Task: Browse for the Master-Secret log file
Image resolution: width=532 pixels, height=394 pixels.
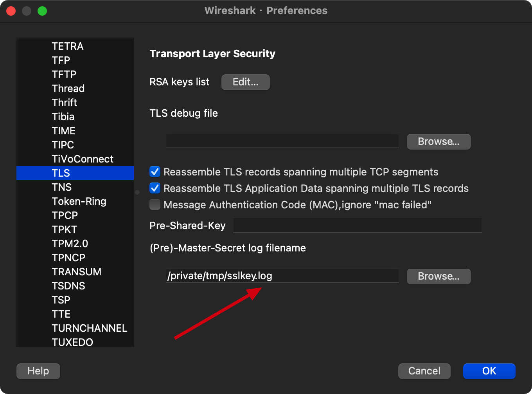Action: (x=439, y=277)
